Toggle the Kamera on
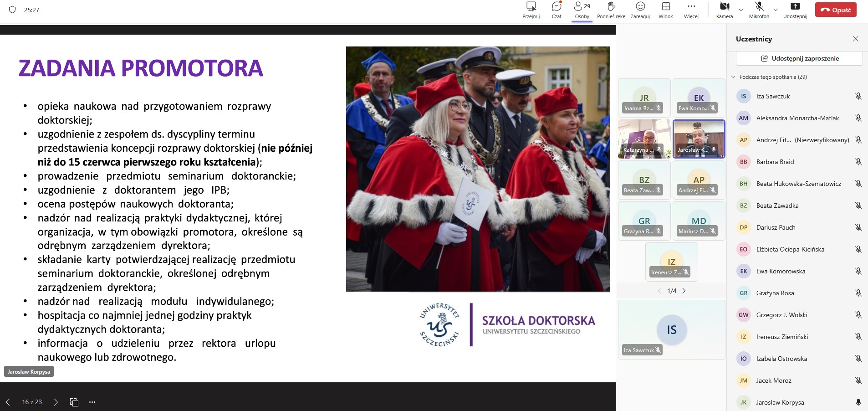 (724, 10)
